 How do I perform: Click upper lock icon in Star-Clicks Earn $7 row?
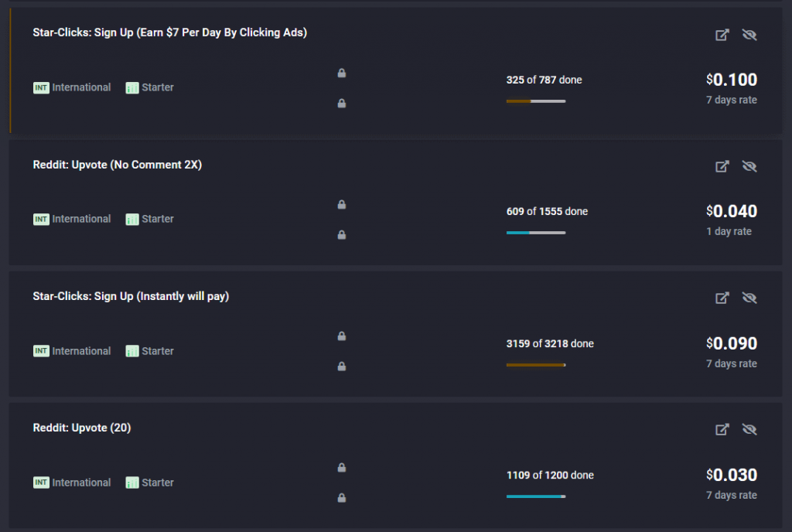(x=342, y=73)
